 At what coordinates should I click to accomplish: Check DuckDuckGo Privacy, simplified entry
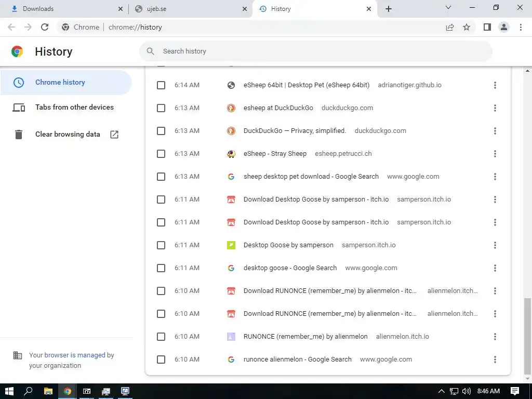[161, 131]
